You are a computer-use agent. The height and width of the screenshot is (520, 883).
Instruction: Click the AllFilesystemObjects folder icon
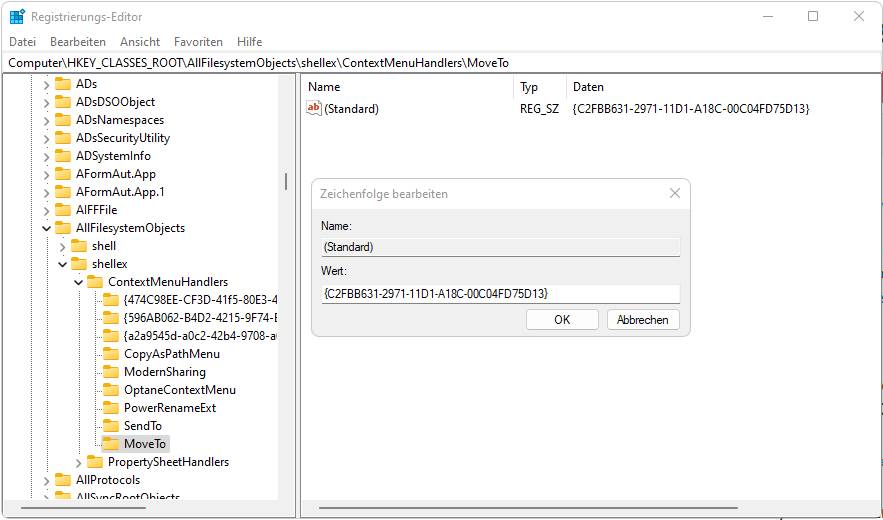point(63,228)
